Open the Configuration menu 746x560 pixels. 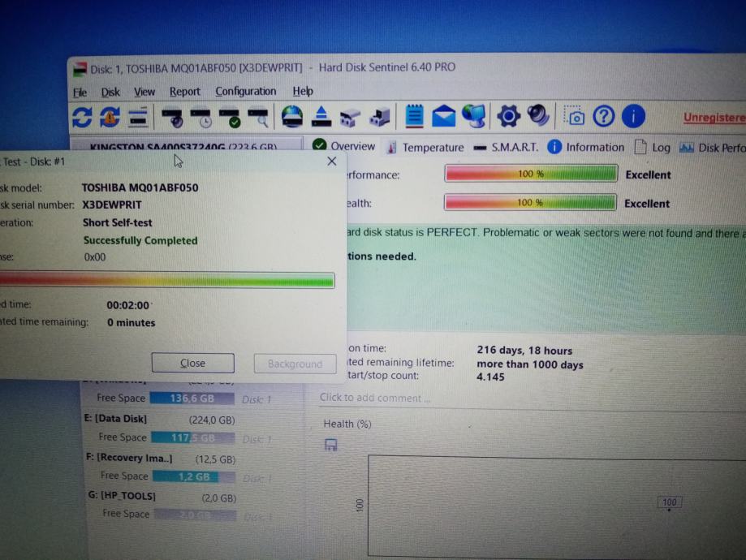[x=245, y=91]
